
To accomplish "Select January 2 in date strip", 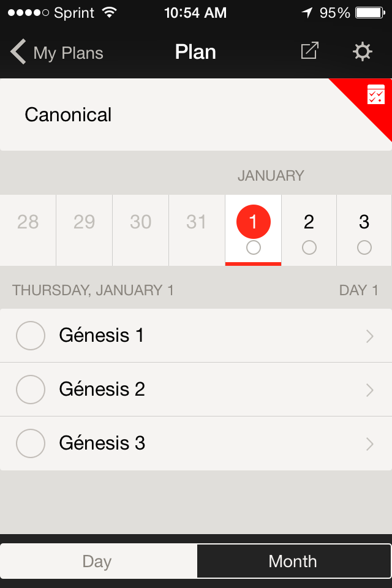I will point(309,230).
